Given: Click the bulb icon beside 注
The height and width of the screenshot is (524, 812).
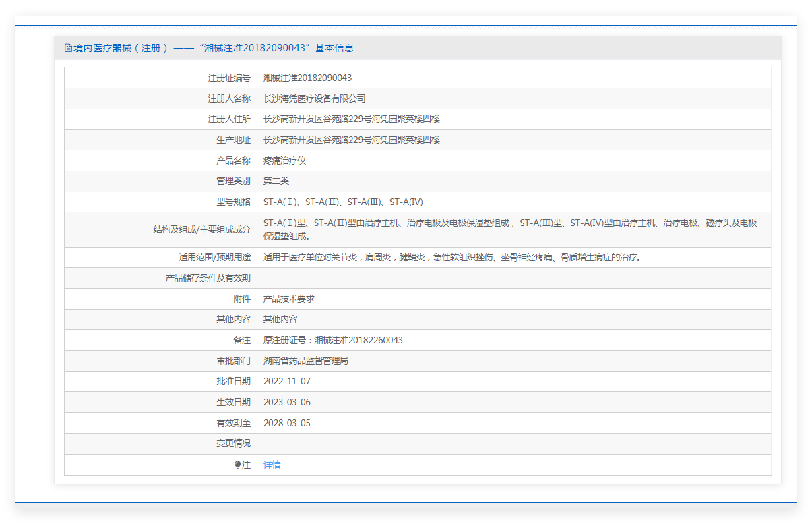Looking at the screenshot, I should (x=238, y=465).
